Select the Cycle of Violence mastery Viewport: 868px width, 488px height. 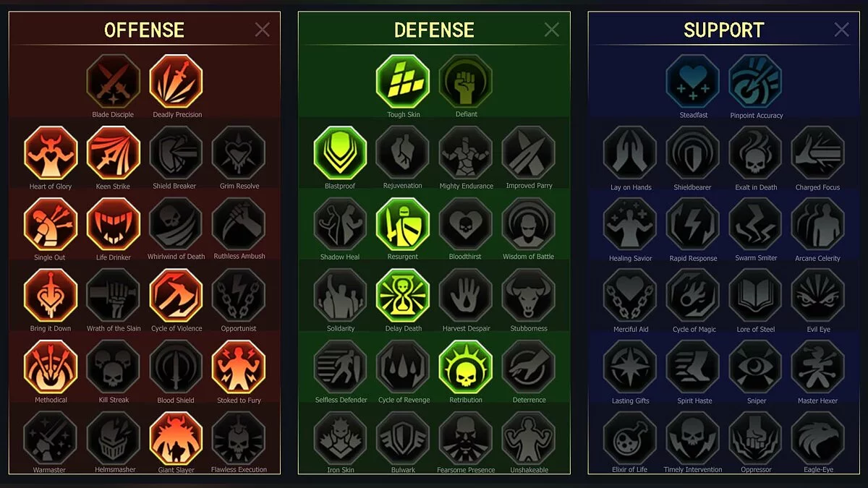pos(176,296)
